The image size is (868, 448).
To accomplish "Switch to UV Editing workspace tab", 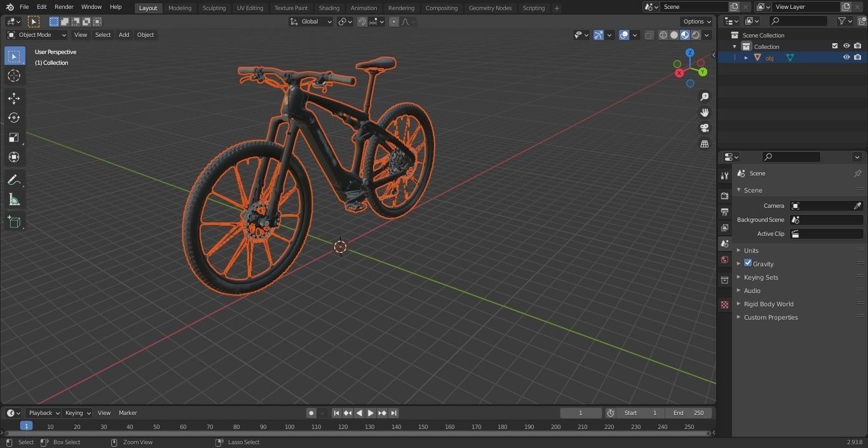I will (x=250, y=8).
